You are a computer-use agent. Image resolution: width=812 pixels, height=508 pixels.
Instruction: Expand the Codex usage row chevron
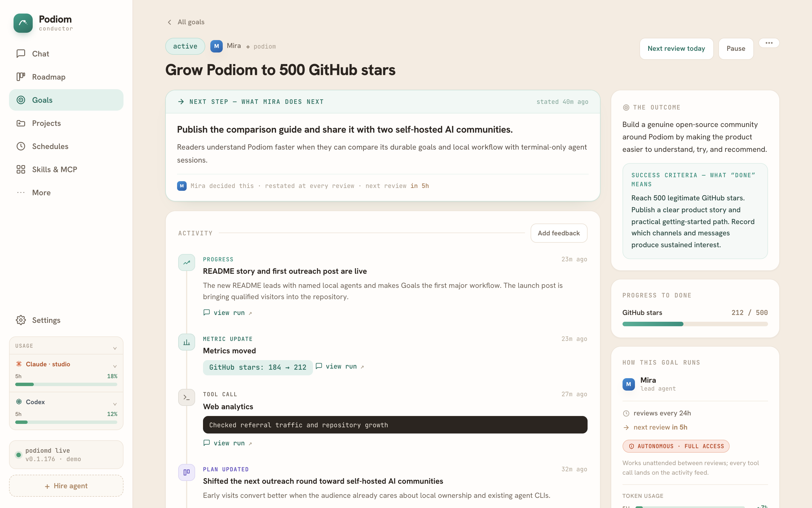tap(115, 404)
